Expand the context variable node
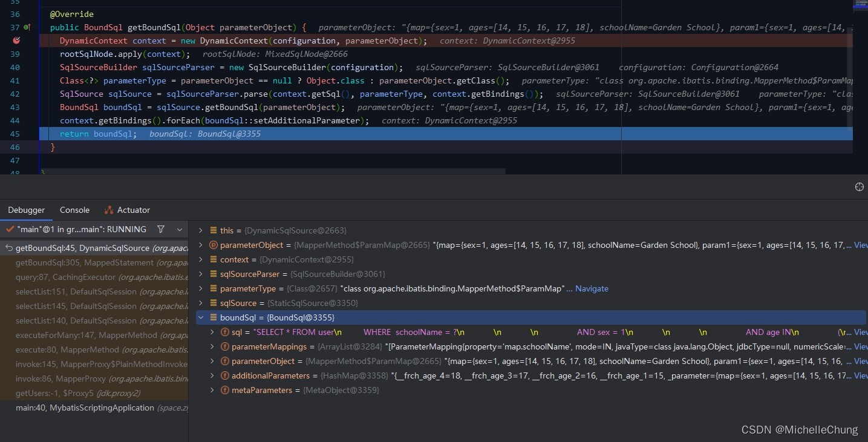This screenshot has height=442, width=868. pyautogui.click(x=201, y=259)
